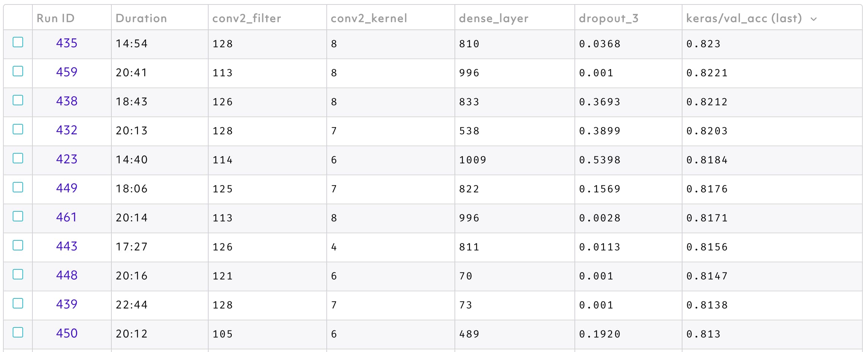
Task: Click the conv2_filter column header
Action: click(x=247, y=18)
